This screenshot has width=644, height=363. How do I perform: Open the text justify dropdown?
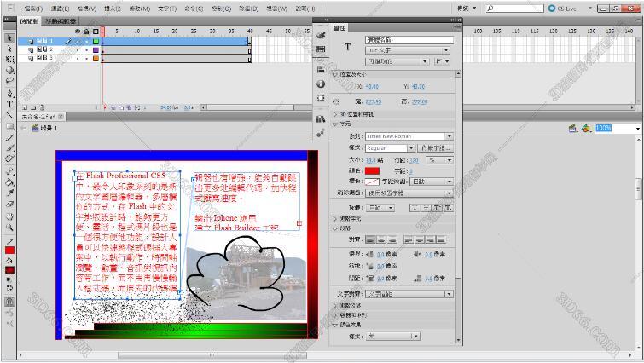409,294
